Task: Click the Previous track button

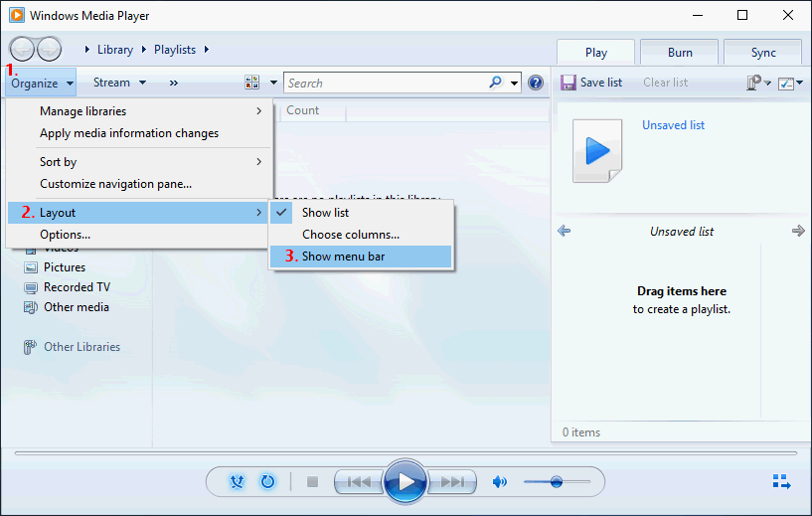Action: [x=359, y=482]
